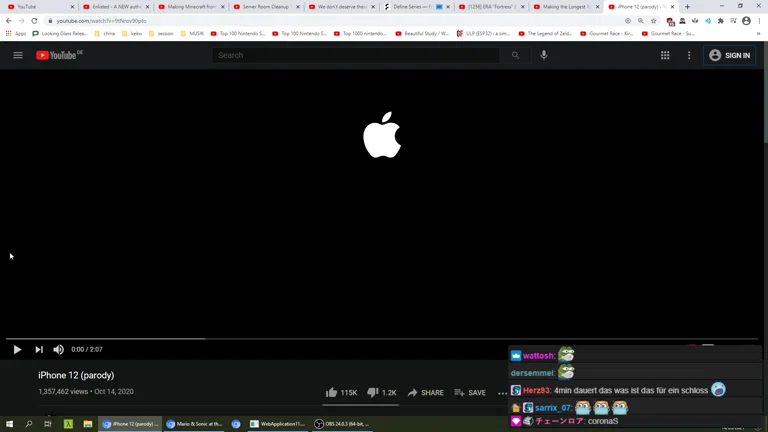Open a new browser tab
This screenshot has width=768, height=432.
[x=687, y=7]
